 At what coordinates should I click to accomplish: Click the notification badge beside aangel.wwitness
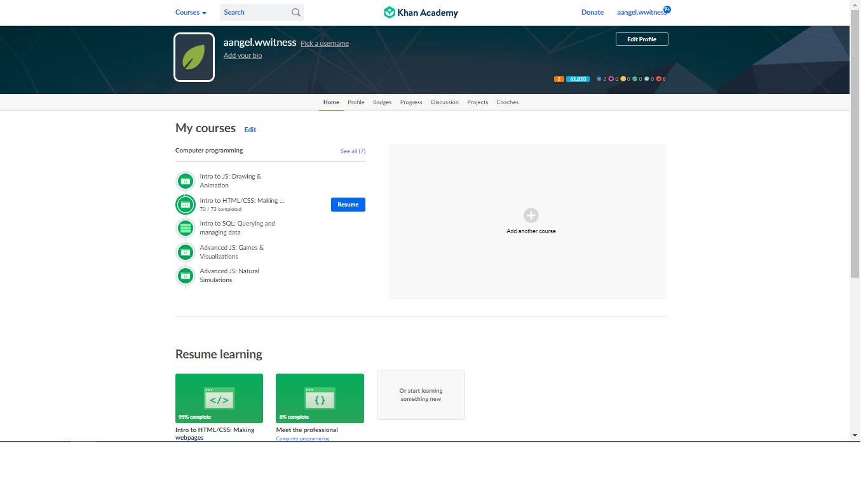[x=667, y=10]
